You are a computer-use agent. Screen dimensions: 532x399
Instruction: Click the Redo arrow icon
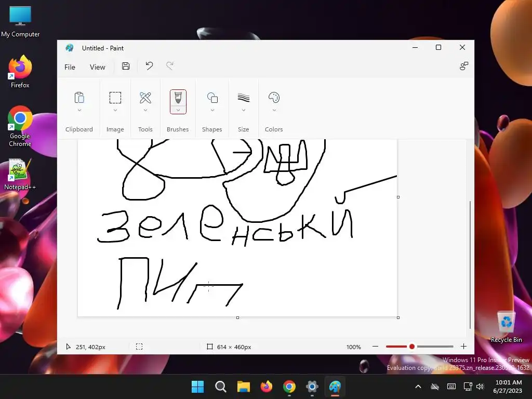[x=170, y=66]
